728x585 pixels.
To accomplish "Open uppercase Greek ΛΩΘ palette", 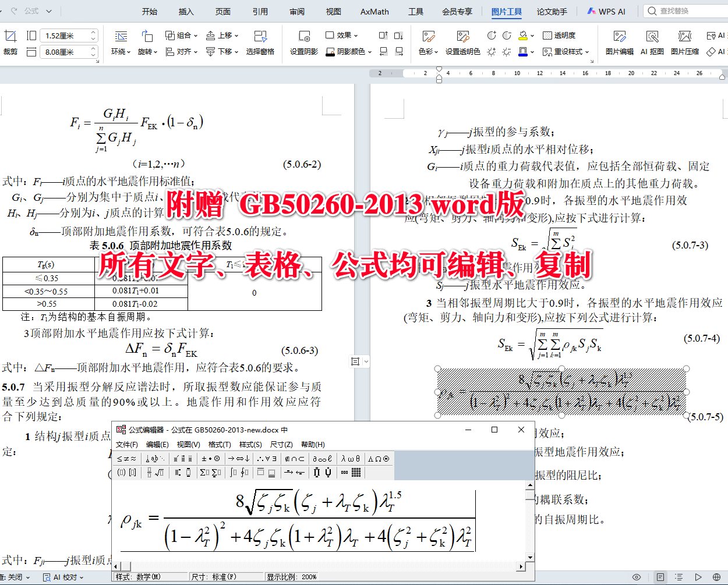I will tap(379, 459).
